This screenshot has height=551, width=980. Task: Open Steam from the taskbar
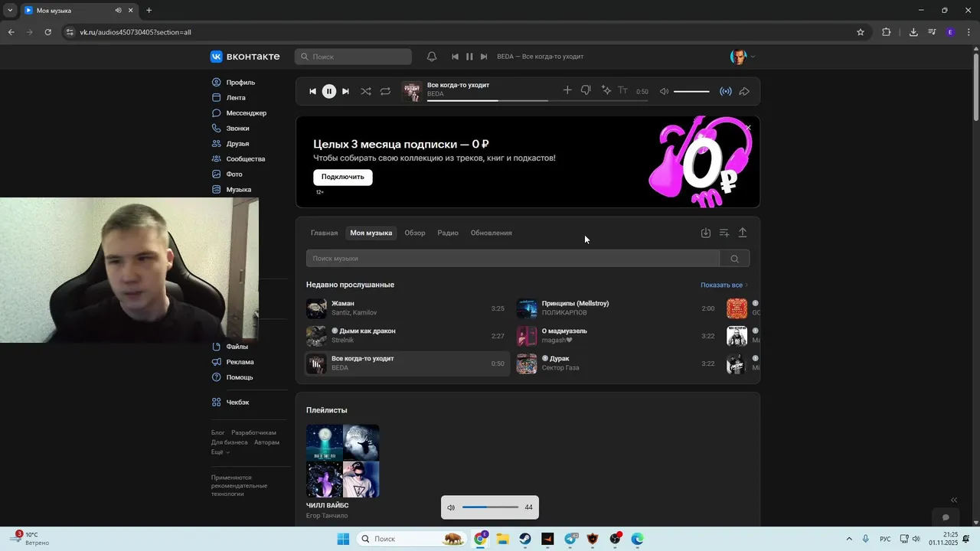(524, 539)
